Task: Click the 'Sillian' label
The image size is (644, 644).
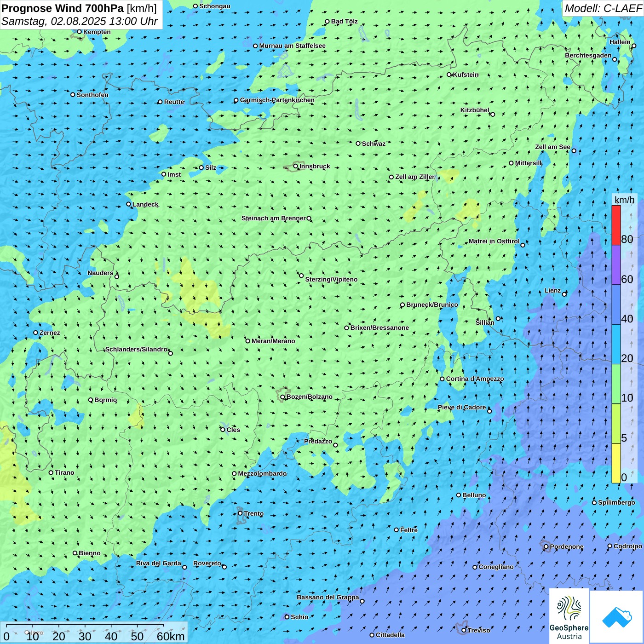Action: click(485, 322)
